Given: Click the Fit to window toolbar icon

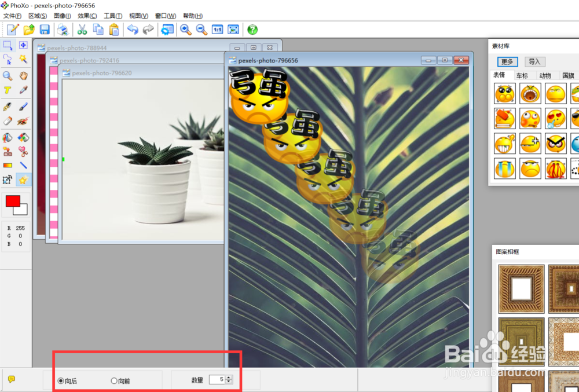Looking at the screenshot, I should tap(233, 30).
